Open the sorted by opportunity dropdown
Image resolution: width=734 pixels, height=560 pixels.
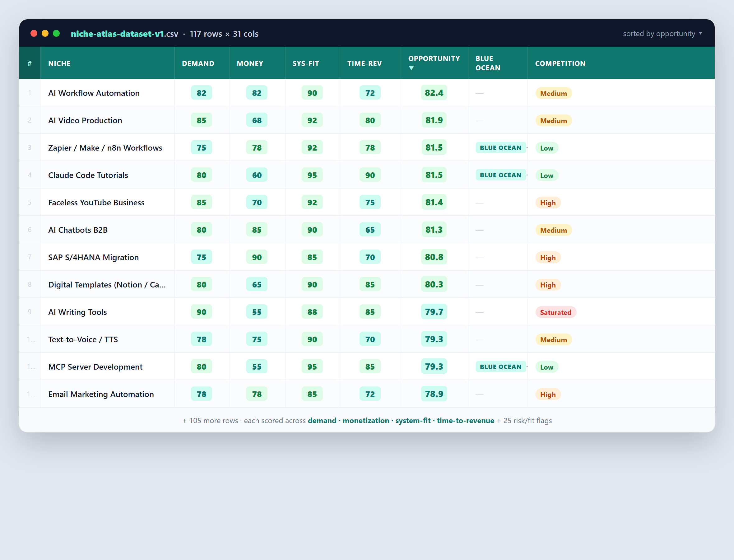[x=662, y=34]
